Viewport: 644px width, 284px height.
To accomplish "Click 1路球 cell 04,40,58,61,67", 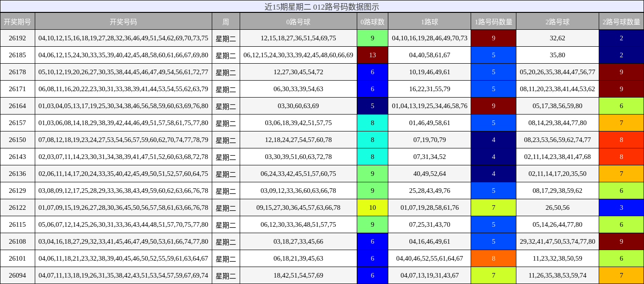I will click(x=429, y=55).
